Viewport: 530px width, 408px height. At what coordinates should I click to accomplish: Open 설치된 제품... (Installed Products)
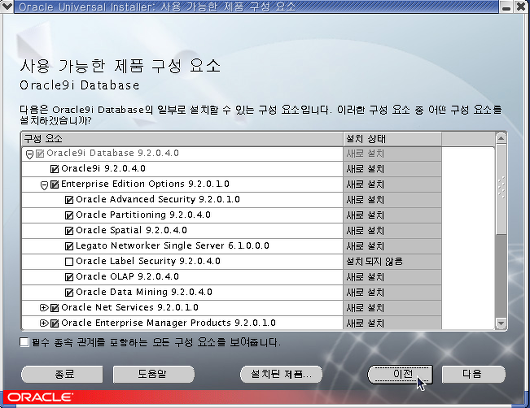281,375
